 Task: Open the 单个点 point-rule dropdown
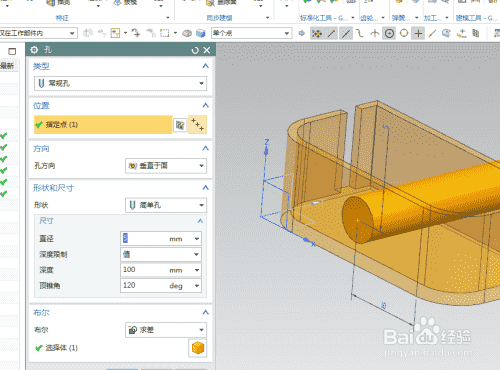tap(252, 33)
